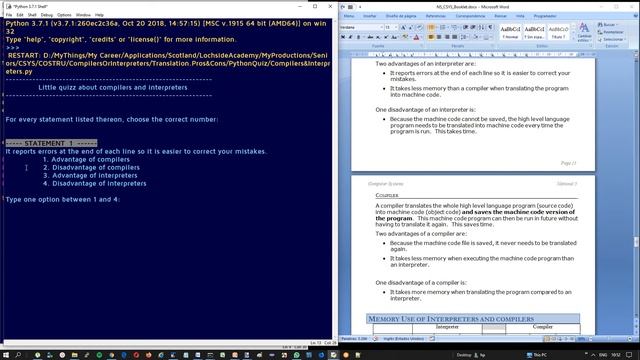Switch to the Correspondencia tab in Word
The width and height of the screenshot is (640, 360).
tap(470, 16)
